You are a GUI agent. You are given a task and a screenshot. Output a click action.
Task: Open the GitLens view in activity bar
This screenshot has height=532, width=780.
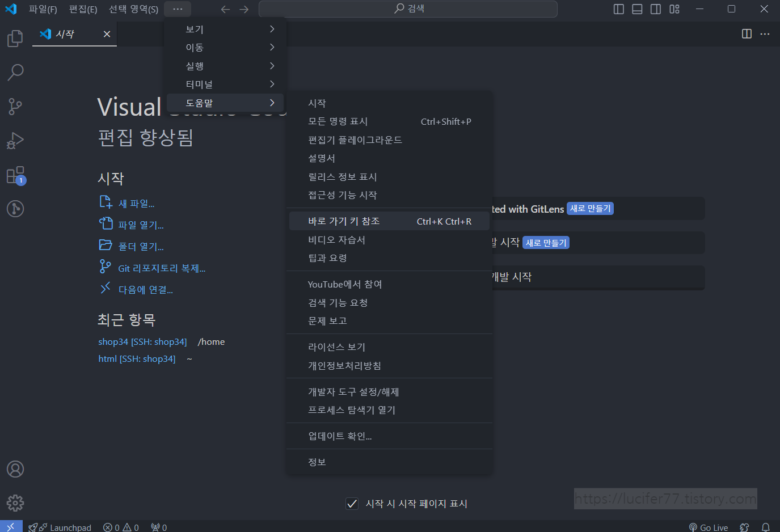tap(15, 209)
